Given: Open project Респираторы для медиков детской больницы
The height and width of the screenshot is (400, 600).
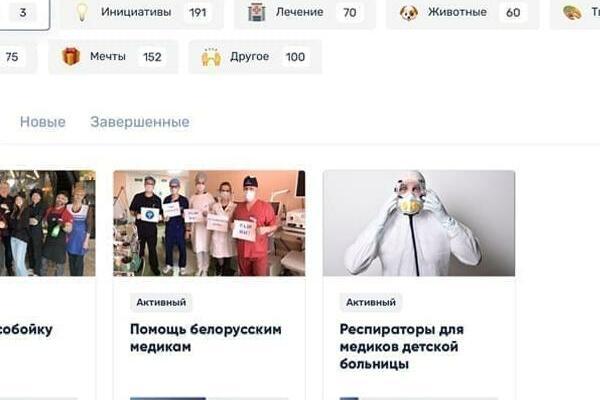Looking at the screenshot, I should click(x=401, y=346).
